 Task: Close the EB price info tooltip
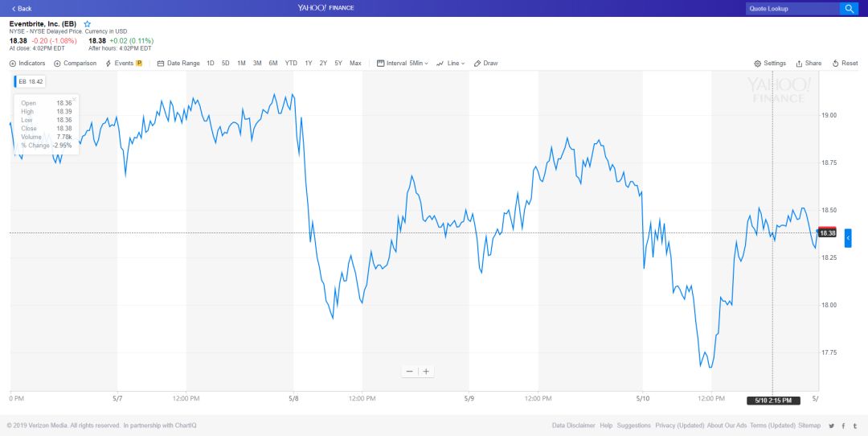click(74, 99)
